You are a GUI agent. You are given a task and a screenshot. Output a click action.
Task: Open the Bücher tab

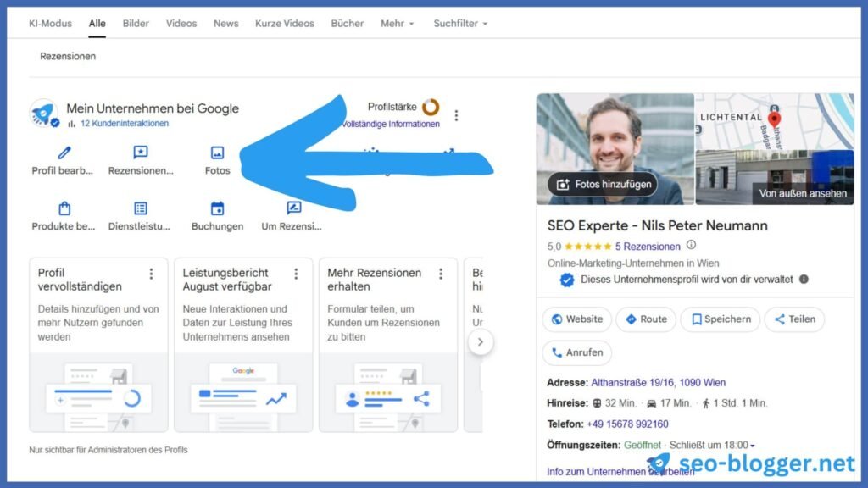[x=347, y=23]
